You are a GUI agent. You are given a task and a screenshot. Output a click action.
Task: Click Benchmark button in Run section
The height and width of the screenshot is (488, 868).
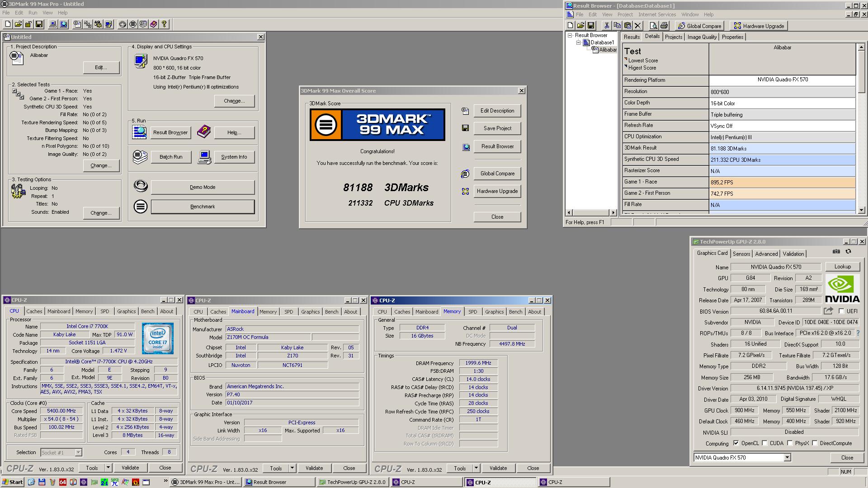(203, 206)
